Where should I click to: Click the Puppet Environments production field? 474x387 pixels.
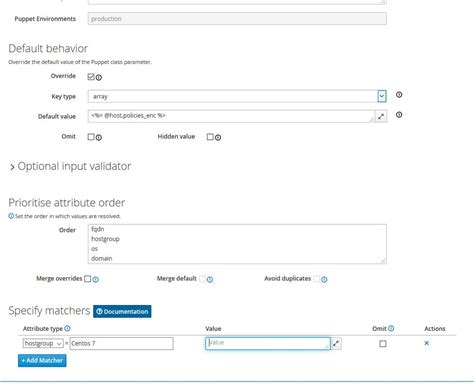tap(237, 19)
